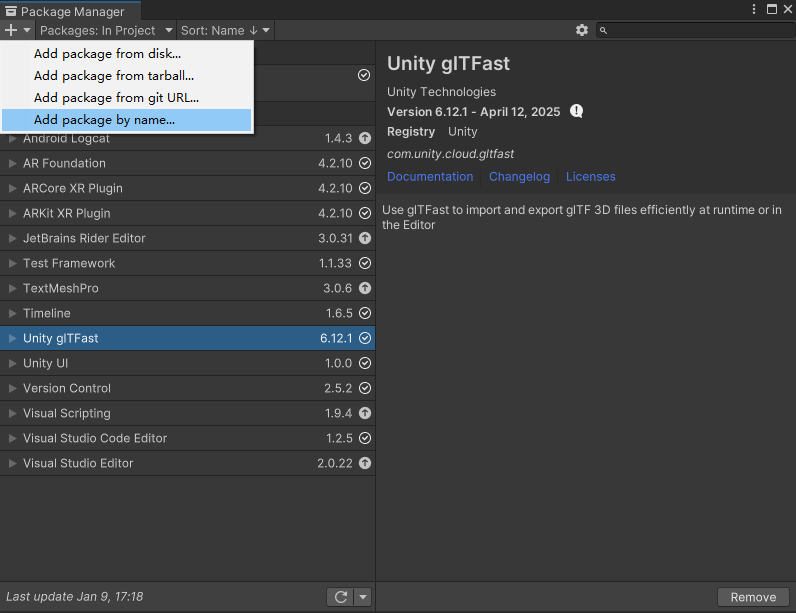This screenshot has width=796, height=613.
Task: Expand the Visual Studio Code Editor entry
Action: point(13,438)
